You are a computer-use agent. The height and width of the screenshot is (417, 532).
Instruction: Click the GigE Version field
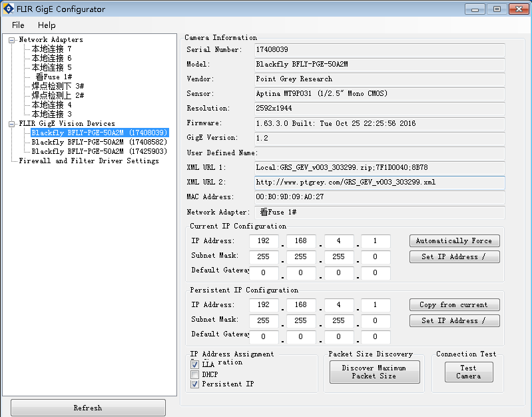380,138
